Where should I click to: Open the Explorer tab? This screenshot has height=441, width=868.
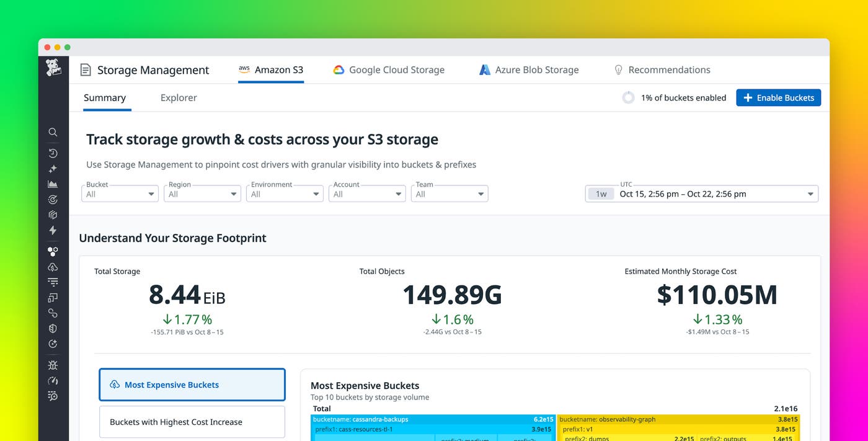178,97
